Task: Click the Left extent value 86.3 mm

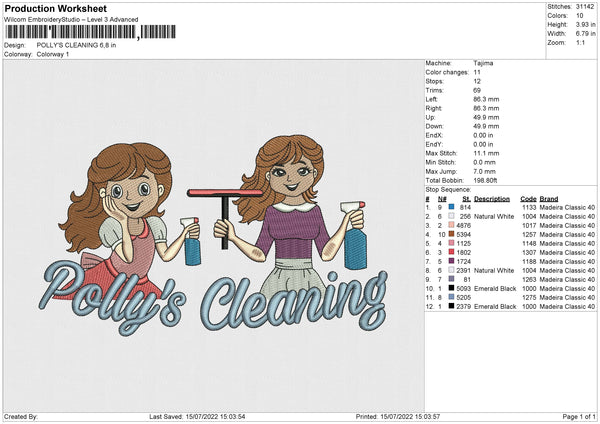Action: [486, 99]
